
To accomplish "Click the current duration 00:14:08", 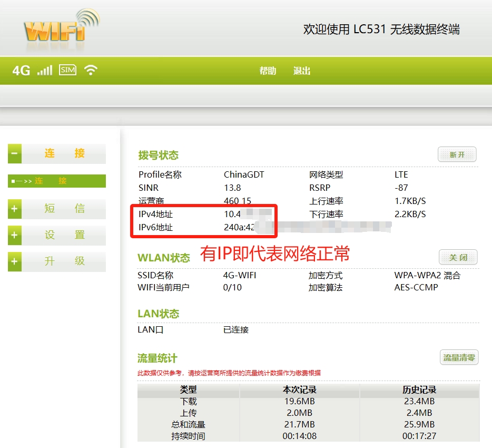I will pos(300,436).
